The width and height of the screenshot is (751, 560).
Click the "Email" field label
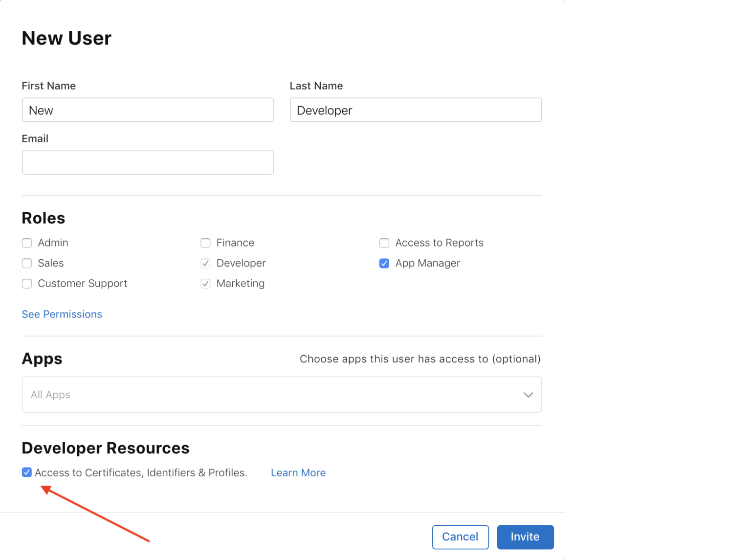pos(35,138)
